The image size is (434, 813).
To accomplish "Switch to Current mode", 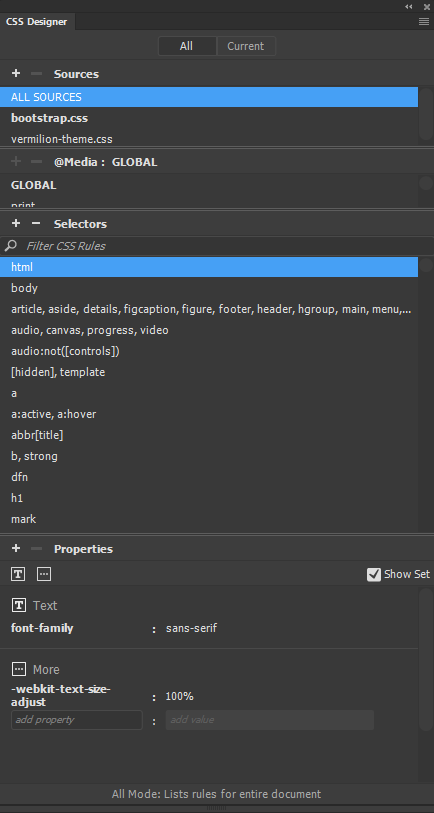I will [x=246, y=46].
